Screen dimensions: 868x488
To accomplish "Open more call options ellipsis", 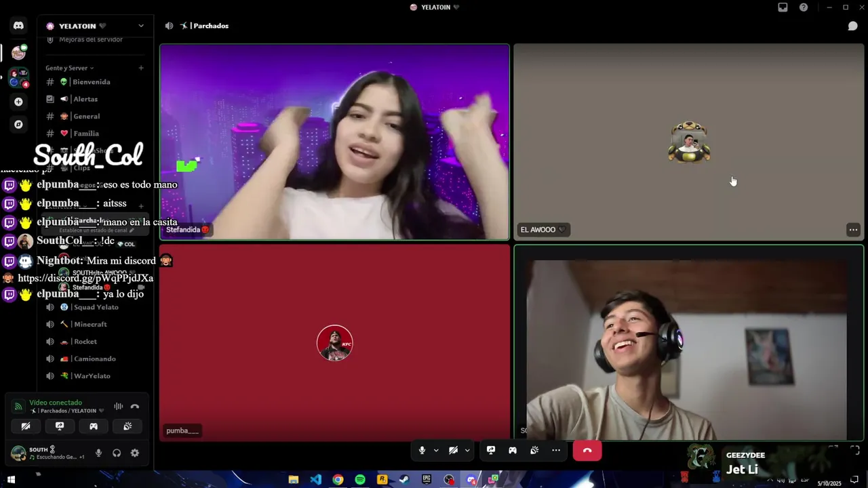I will click(556, 450).
